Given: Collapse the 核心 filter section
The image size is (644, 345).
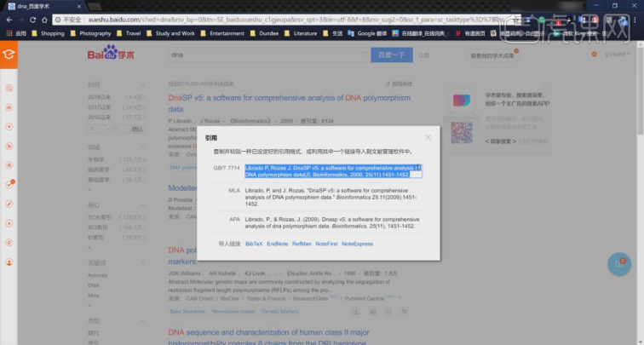Looking at the screenshot, I should [142, 205].
